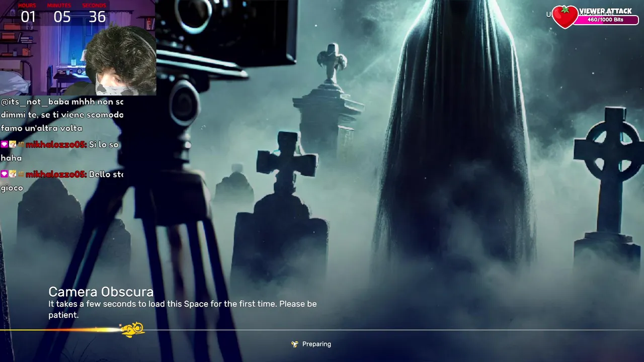This screenshot has width=644, height=362.
Task: Click the hours counter showing 01
Action: click(x=28, y=17)
